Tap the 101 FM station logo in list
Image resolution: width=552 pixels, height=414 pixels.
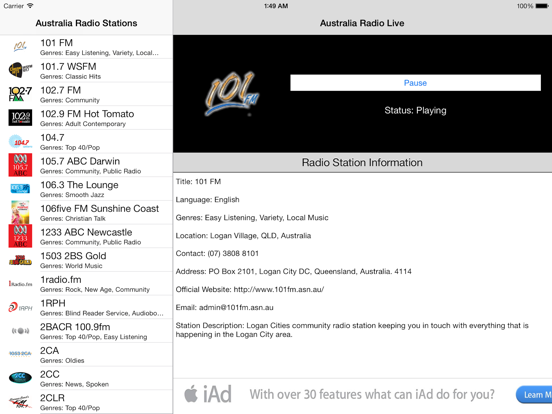20,46
